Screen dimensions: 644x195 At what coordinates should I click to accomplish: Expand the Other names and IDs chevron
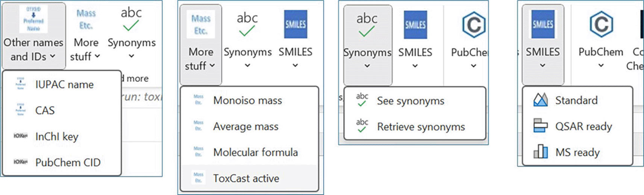53,56
